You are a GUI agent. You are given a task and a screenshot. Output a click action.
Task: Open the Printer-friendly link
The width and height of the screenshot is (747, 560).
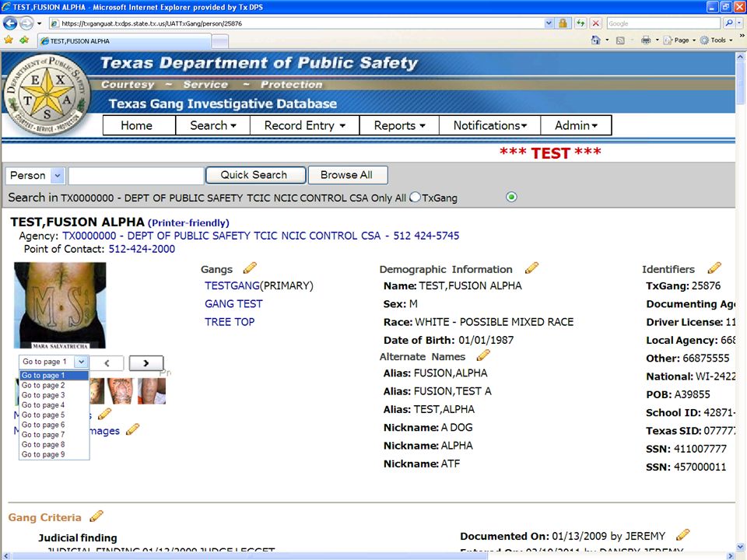click(x=188, y=223)
